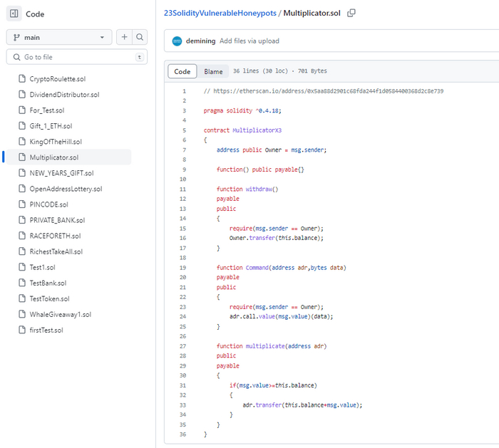This screenshot has width=499, height=448.
Task: Copy file path icon next to Multiplicator.sol
Action: click(x=351, y=13)
